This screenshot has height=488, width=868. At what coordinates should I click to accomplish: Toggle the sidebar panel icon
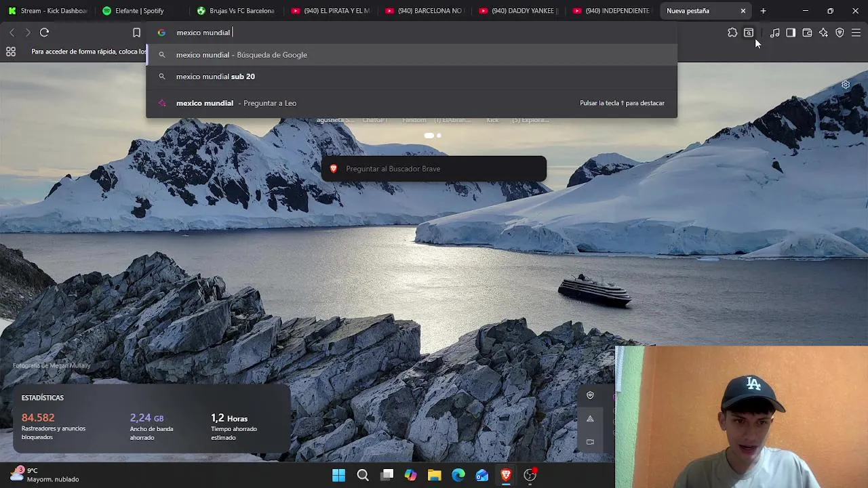(x=791, y=33)
